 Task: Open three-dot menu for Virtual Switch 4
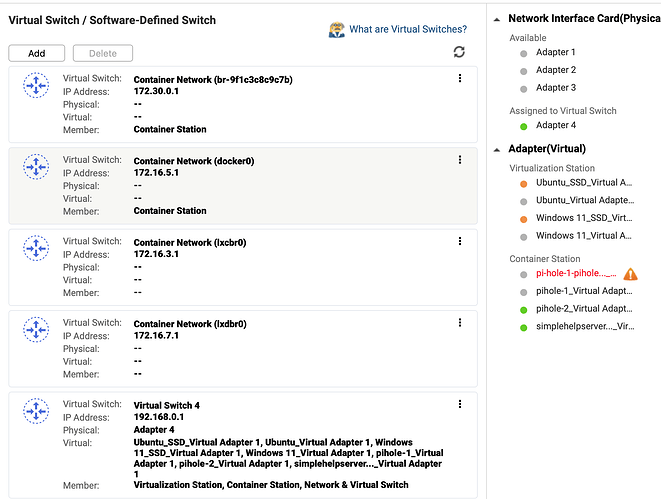pos(460,404)
